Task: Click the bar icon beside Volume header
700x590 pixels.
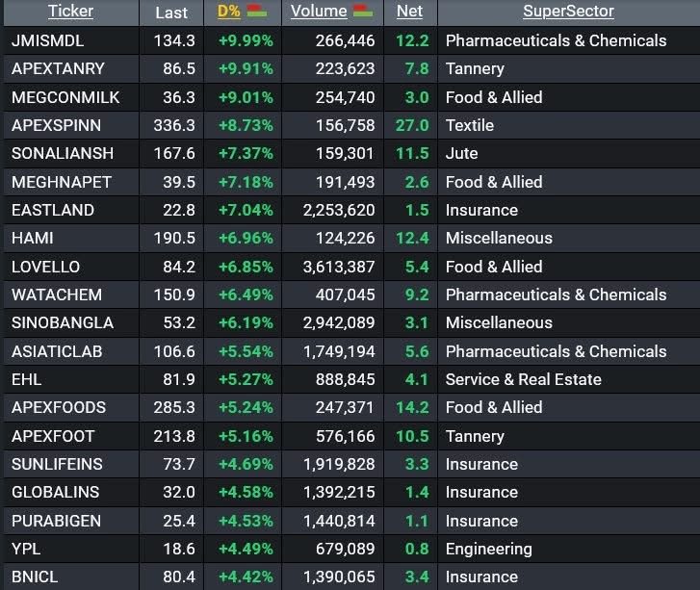Action: point(363,12)
